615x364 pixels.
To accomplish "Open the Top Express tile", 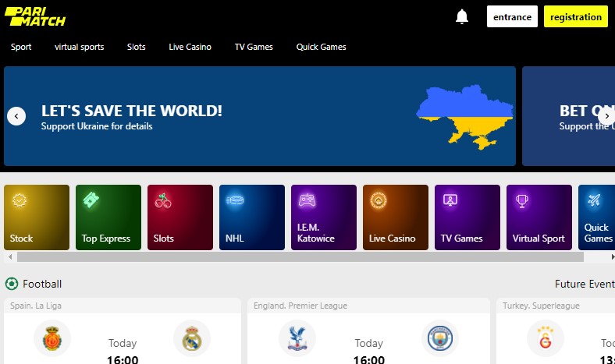I will coord(108,217).
